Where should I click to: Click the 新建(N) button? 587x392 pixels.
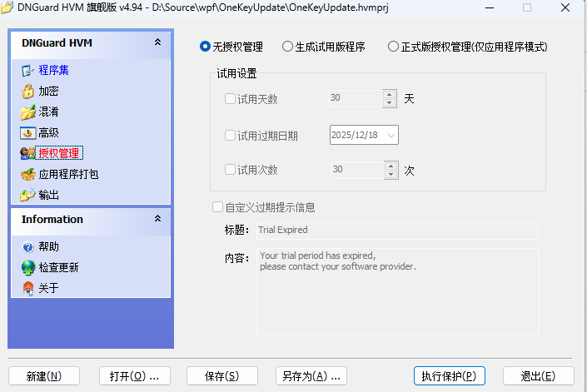(44, 376)
